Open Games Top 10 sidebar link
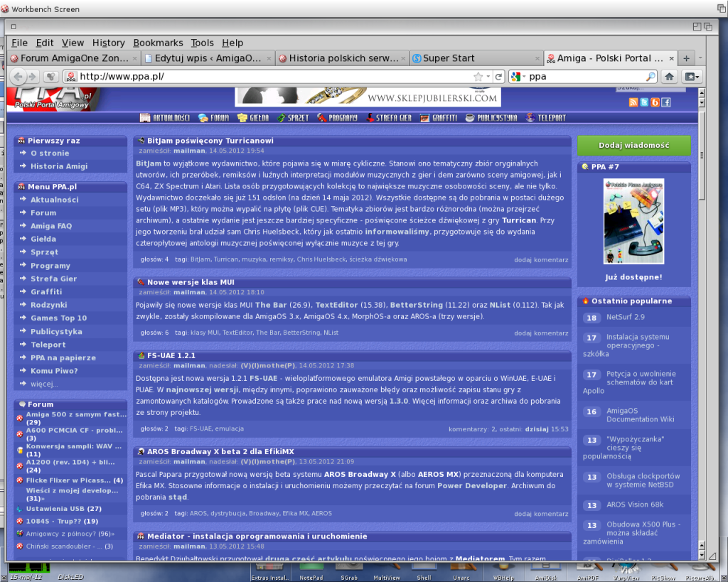728x582 pixels. tap(58, 318)
